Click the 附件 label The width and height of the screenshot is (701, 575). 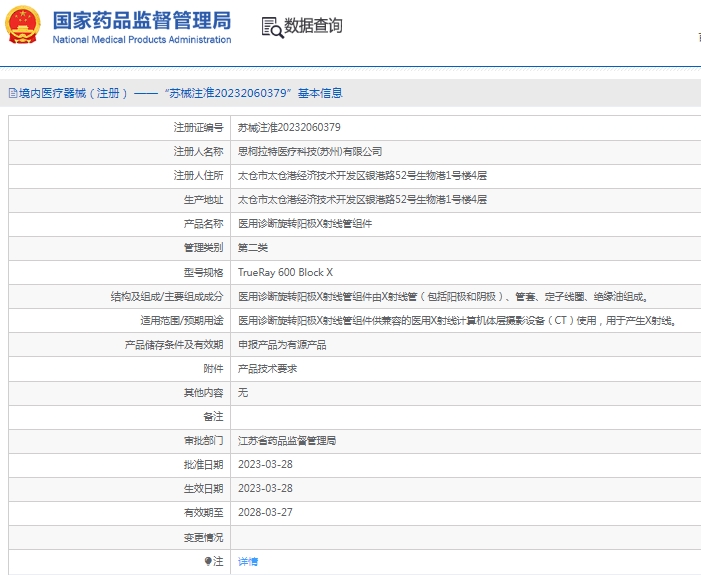point(213,368)
